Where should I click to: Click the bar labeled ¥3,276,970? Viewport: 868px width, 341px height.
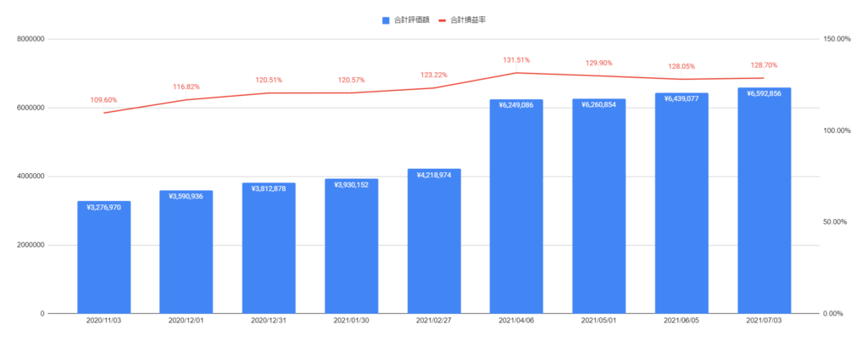point(104,257)
